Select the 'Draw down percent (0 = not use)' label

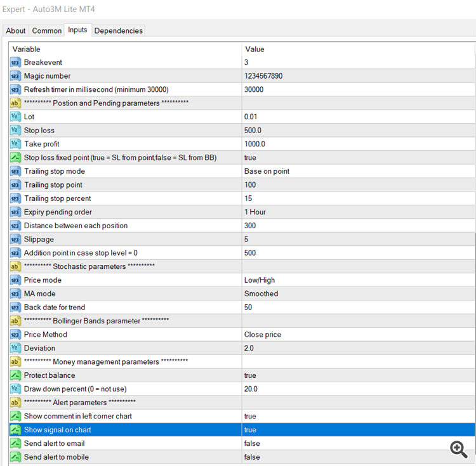click(x=76, y=389)
